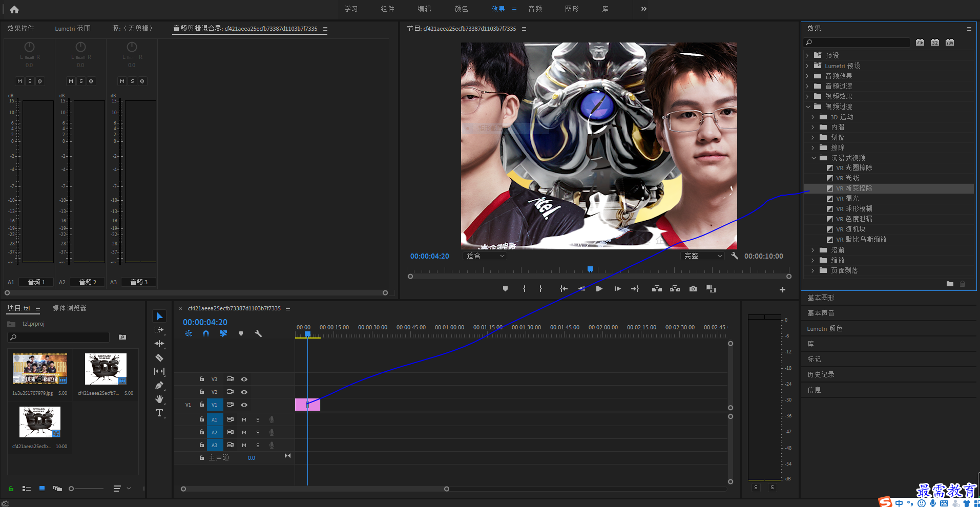Viewport: 980px width, 507px height.
Task: Mute track A1 in timeline
Action: click(x=244, y=419)
